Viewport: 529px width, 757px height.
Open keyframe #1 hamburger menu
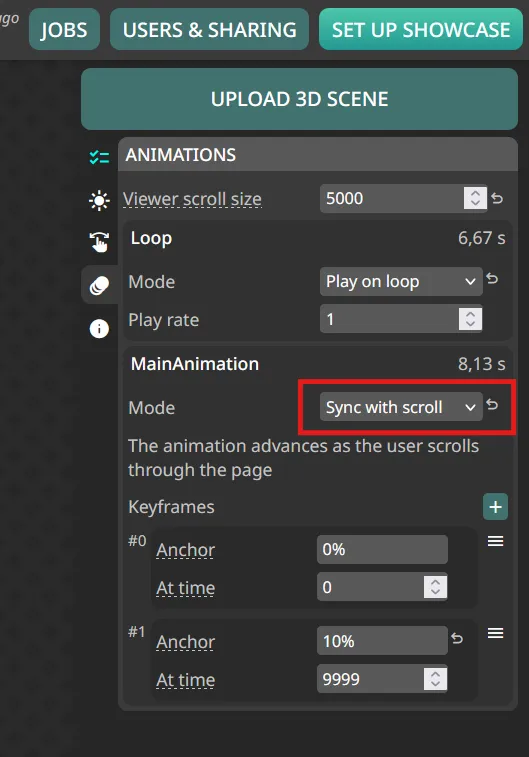(x=495, y=633)
